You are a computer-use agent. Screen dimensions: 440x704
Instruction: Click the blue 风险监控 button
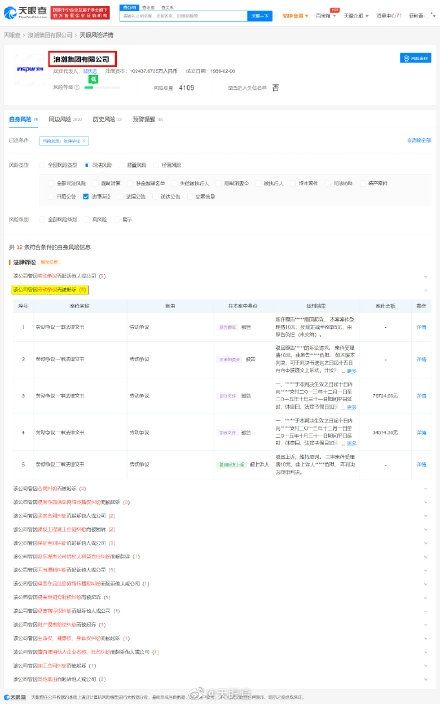click(415, 58)
